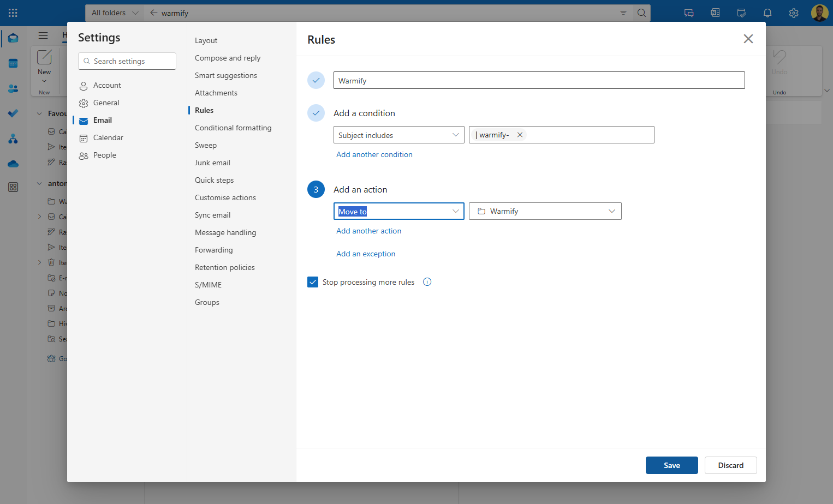Open People from the left app rail
This screenshot has height=504, width=833.
13,88
